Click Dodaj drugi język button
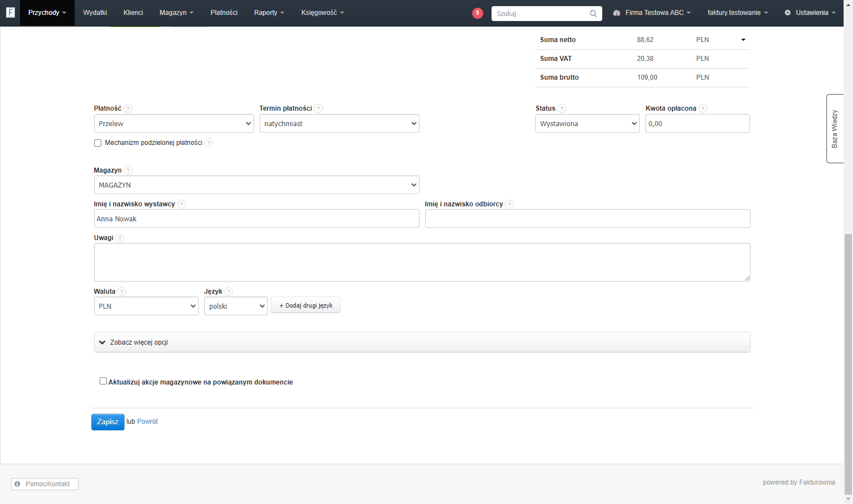The height and width of the screenshot is (504, 853). click(306, 305)
